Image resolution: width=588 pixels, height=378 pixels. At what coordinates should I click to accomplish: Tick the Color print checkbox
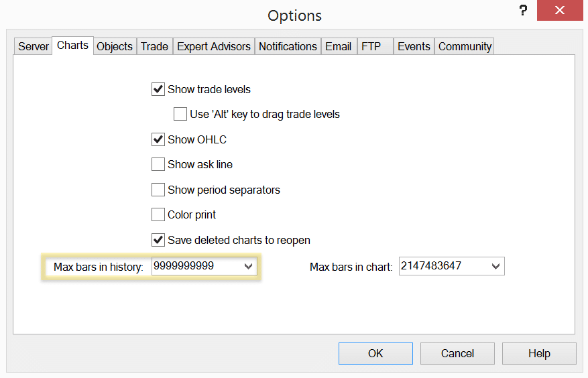coord(158,214)
